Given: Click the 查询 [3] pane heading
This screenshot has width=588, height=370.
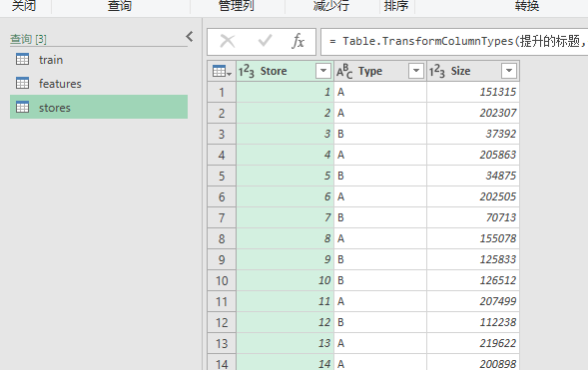Looking at the screenshot, I should [x=28, y=39].
